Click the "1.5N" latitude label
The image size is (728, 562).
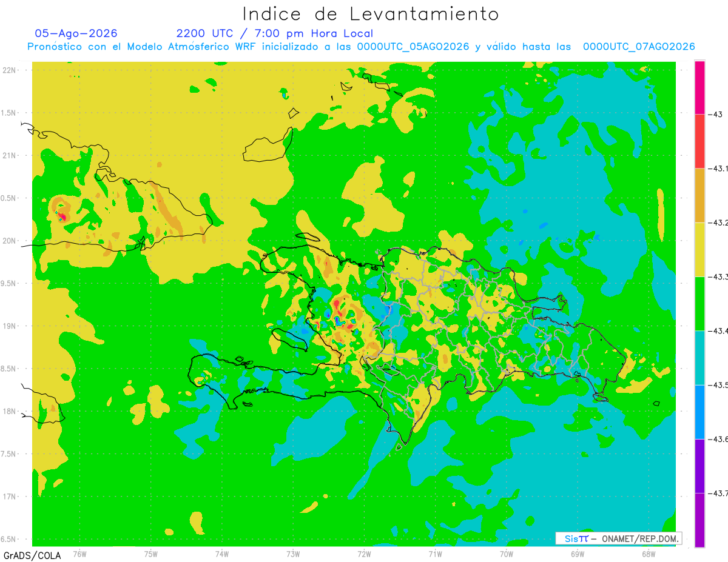(x=9, y=113)
